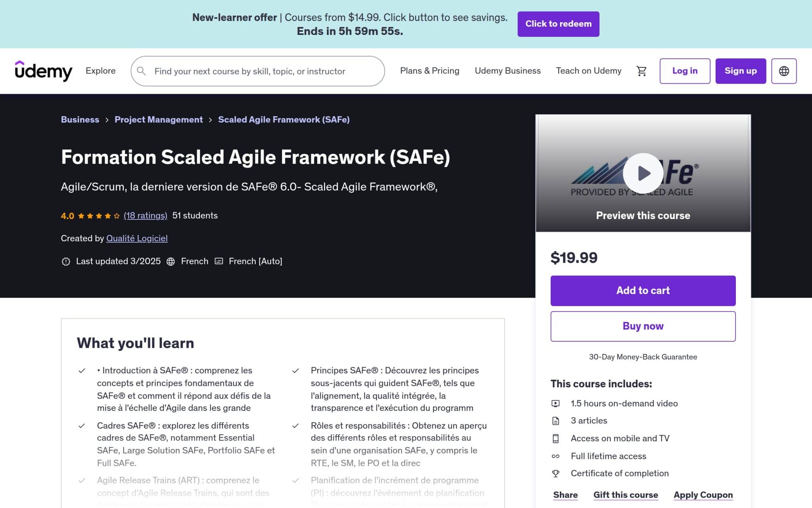Click the French [Auto] captions text

coord(255,261)
